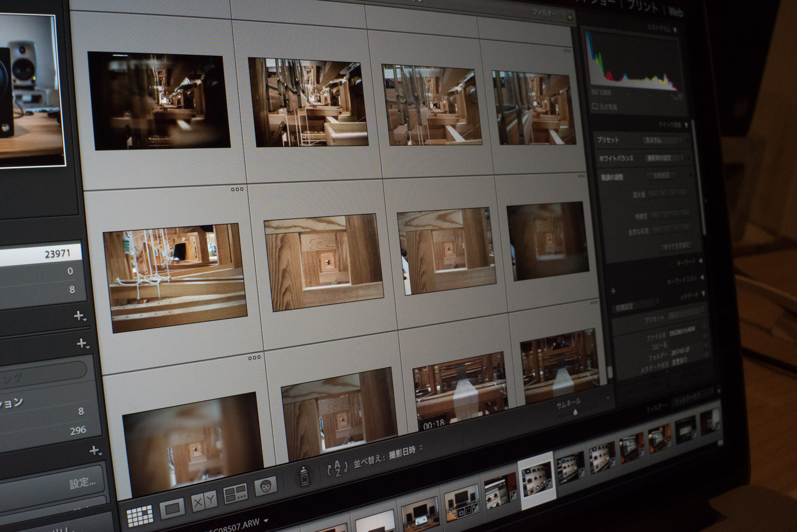Expand the keyword panel triangle
The height and width of the screenshot is (532, 797).
[x=701, y=261]
